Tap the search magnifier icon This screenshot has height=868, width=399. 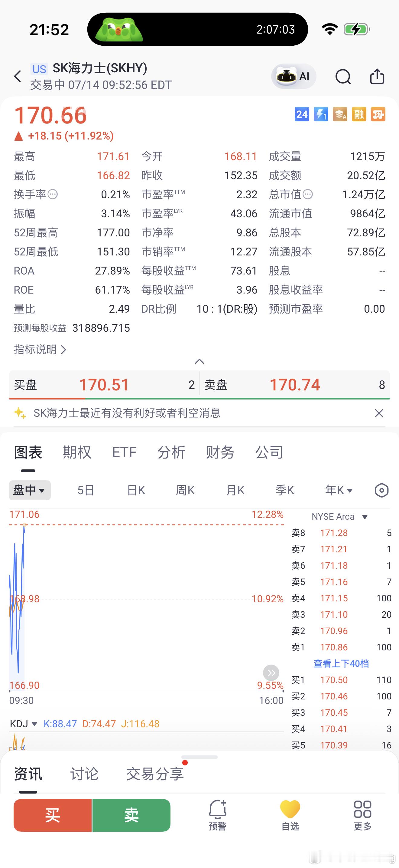(x=343, y=77)
